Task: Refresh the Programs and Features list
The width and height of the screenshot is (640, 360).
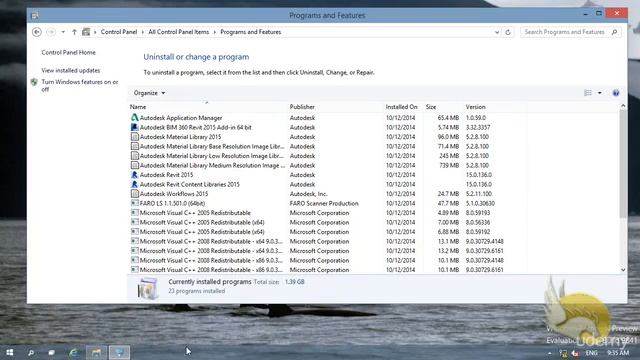Action: tap(508, 32)
